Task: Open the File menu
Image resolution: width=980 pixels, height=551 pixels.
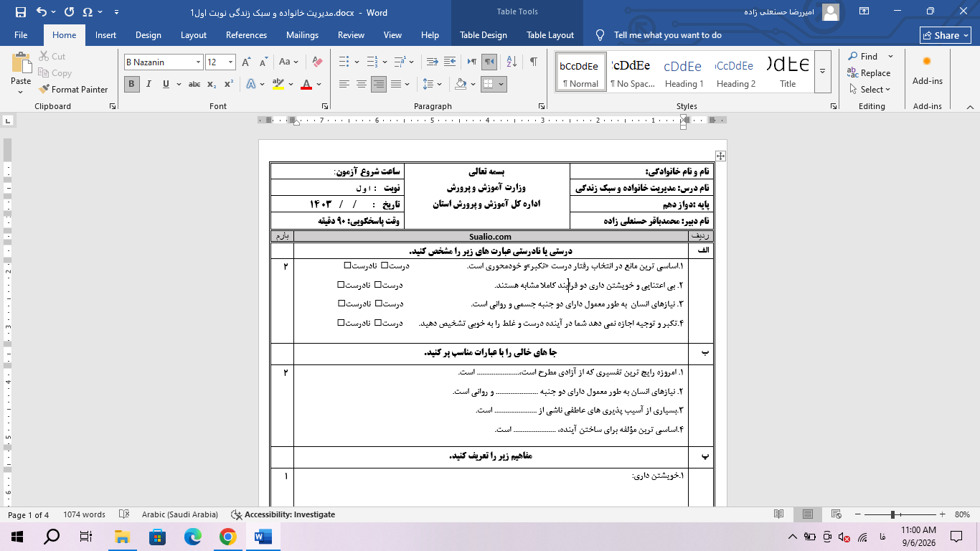Action: pyautogui.click(x=21, y=35)
